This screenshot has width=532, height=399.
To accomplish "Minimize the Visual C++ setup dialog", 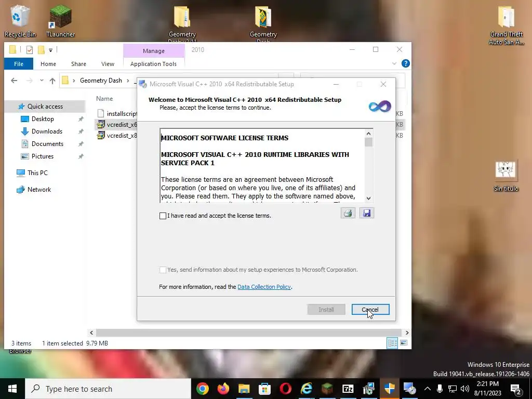I will click(336, 84).
